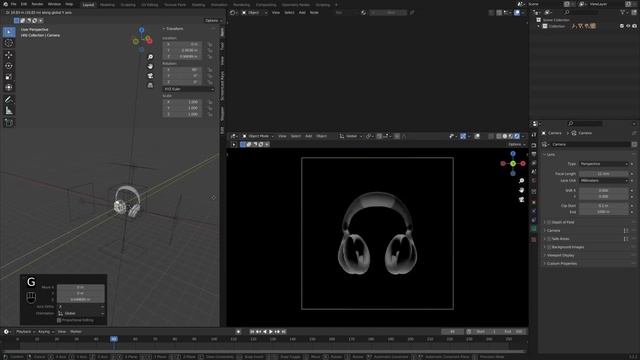Select the Move tool in left toolbar

(9, 55)
